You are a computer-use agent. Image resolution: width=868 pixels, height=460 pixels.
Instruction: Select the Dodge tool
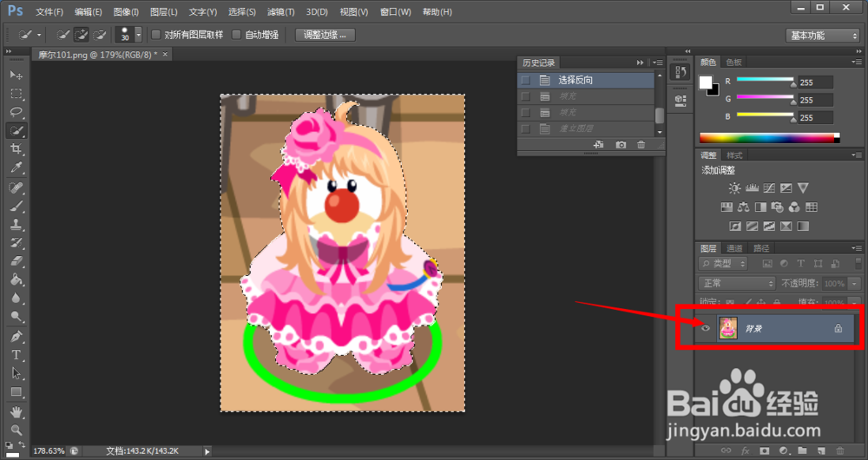[x=16, y=317]
